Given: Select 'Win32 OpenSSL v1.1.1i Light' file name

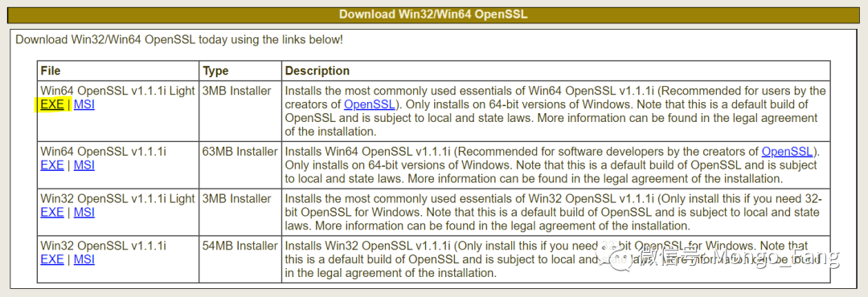Looking at the screenshot, I should pos(118,198).
